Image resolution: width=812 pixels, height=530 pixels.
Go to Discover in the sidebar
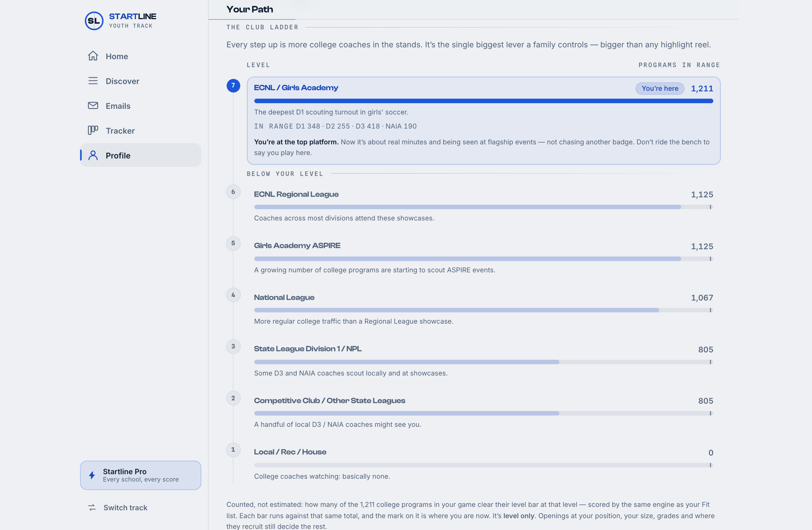(141, 81)
